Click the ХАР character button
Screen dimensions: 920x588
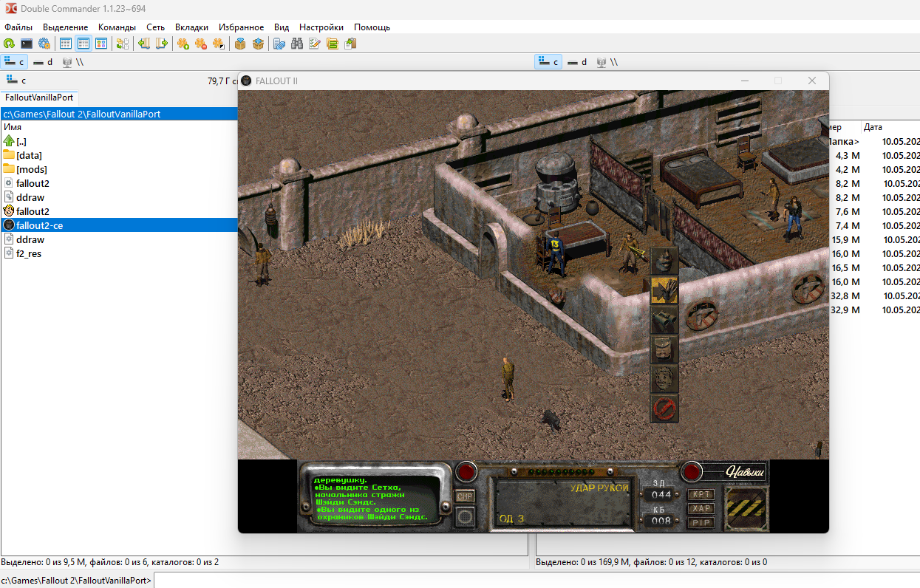[701, 508]
